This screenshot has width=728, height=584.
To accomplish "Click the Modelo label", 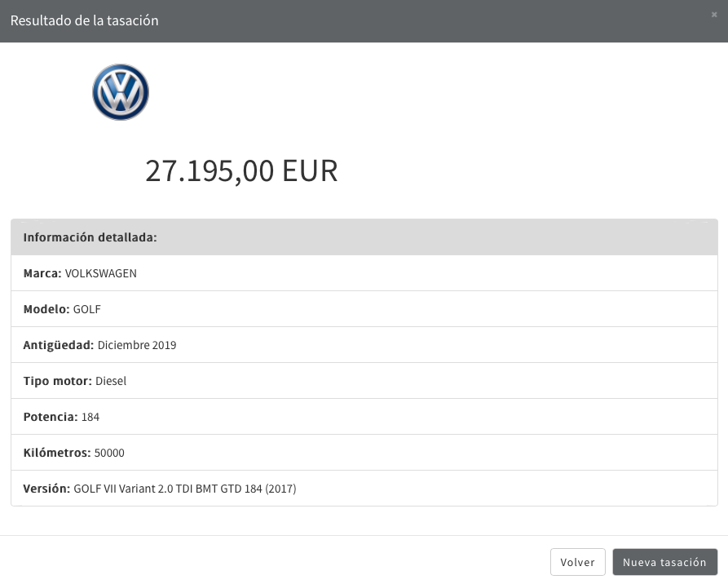I will point(46,309).
